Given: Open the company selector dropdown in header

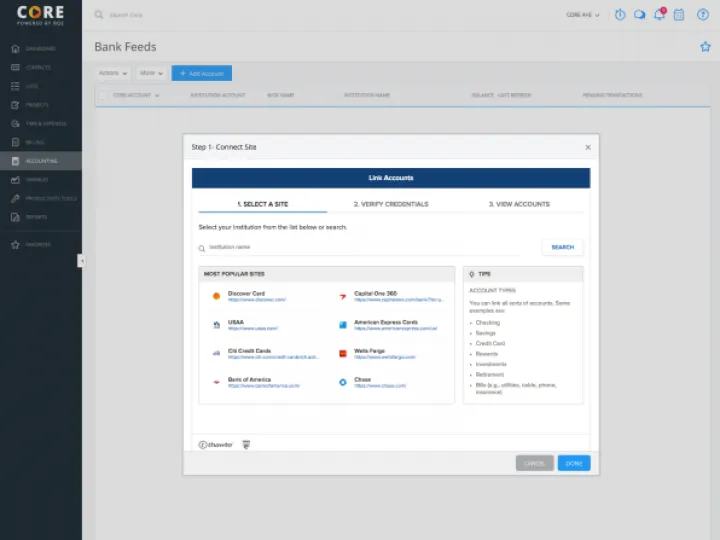Looking at the screenshot, I should 583,15.
